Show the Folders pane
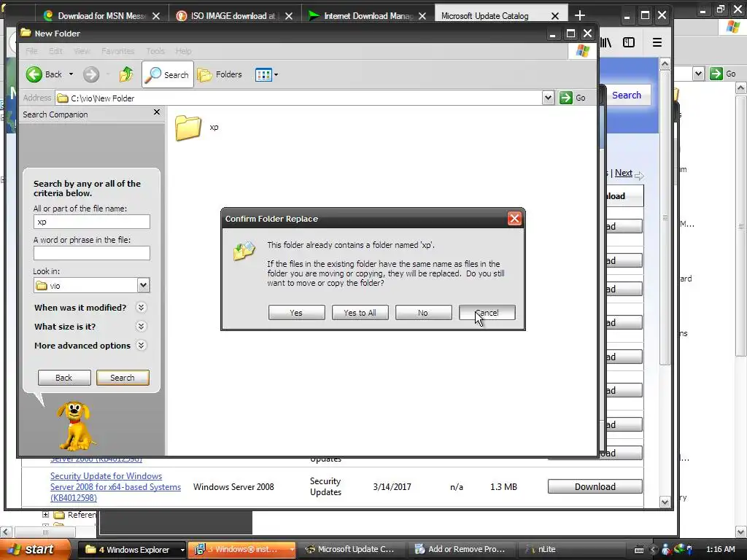 pos(220,74)
